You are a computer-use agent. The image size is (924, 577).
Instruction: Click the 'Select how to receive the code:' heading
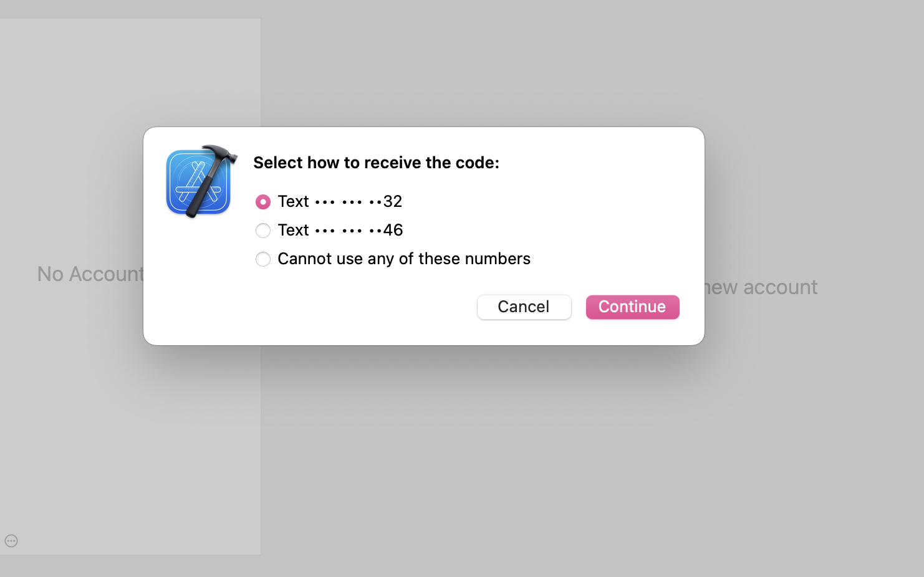[376, 163]
